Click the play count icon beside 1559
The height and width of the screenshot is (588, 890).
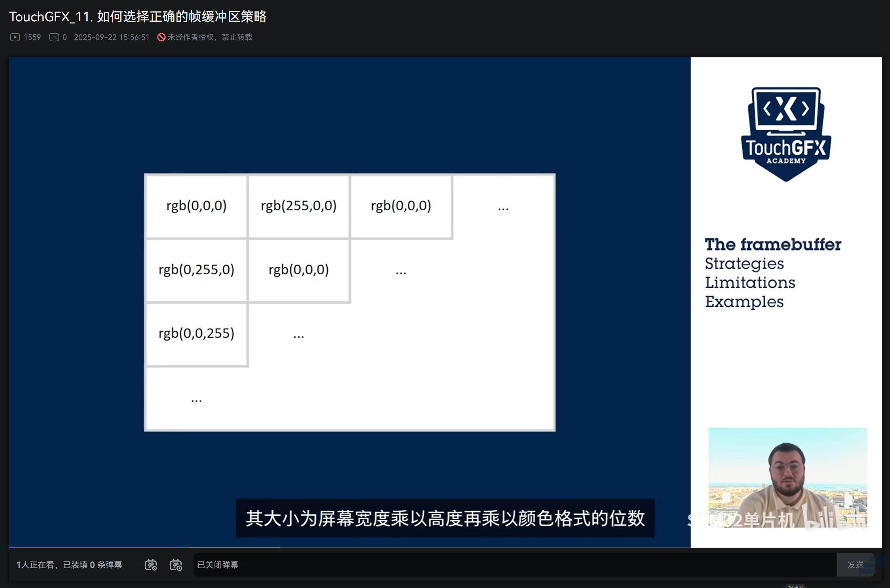point(15,37)
